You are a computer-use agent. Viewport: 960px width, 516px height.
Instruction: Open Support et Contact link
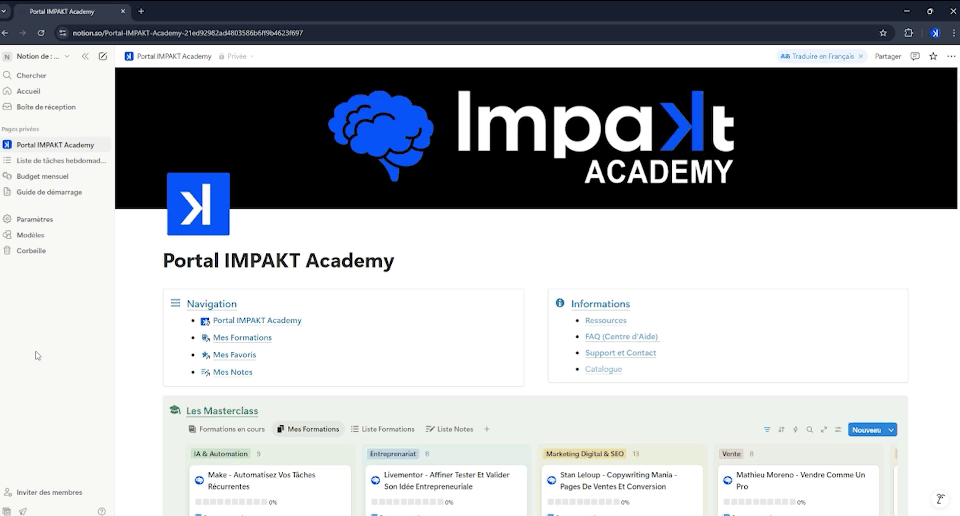pyautogui.click(x=620, y=353)
